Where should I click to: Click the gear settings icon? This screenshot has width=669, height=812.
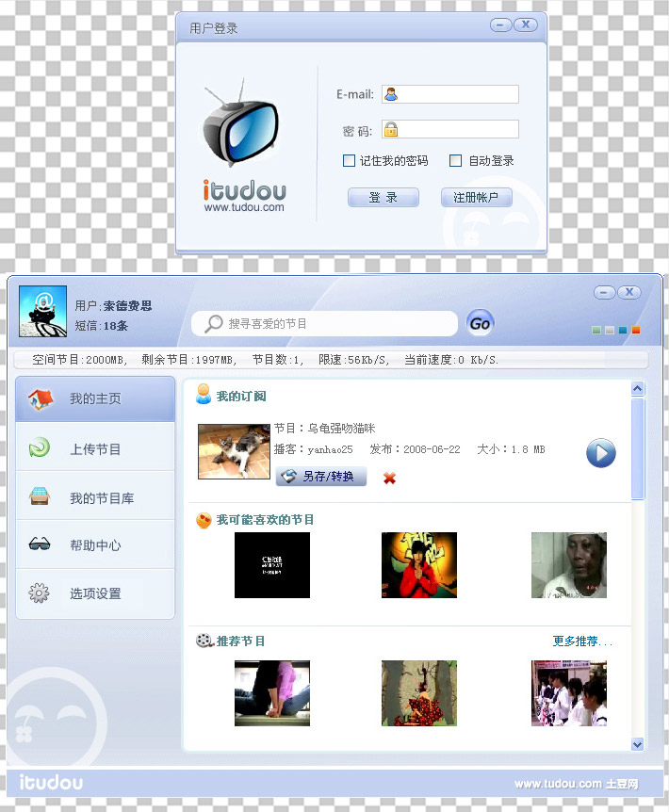[x=39, y=593]
